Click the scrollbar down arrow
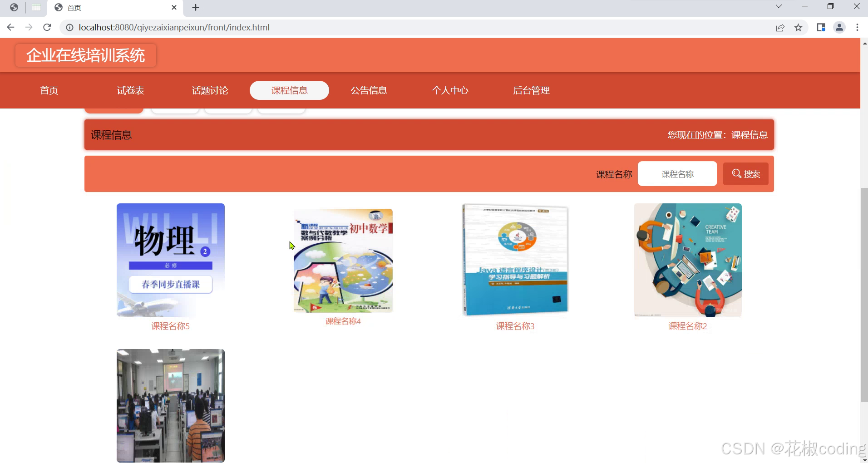This screenshot has height=463, width=868. click(864, 459)
